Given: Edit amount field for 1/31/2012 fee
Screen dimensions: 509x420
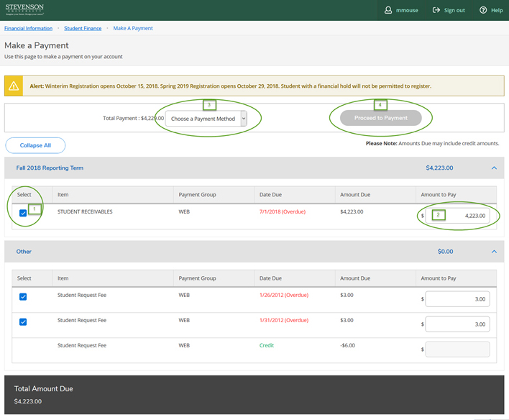Looking at the screenshot, I should (x=457, y=324).
